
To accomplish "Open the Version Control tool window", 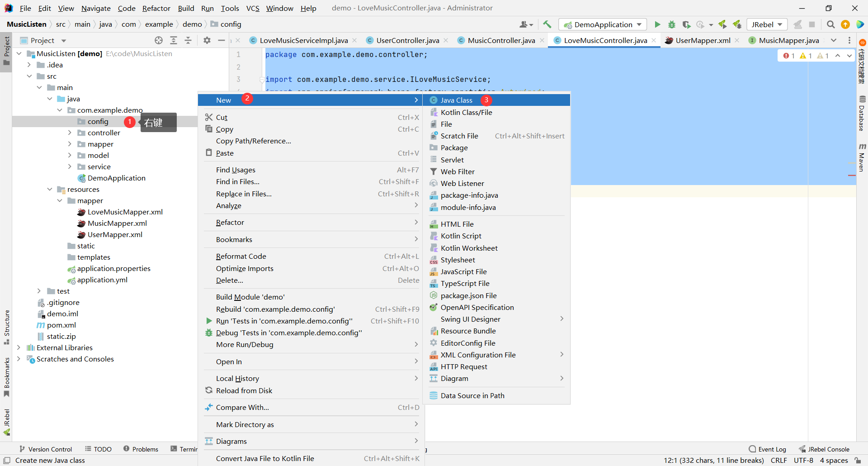I will point(45,449).
